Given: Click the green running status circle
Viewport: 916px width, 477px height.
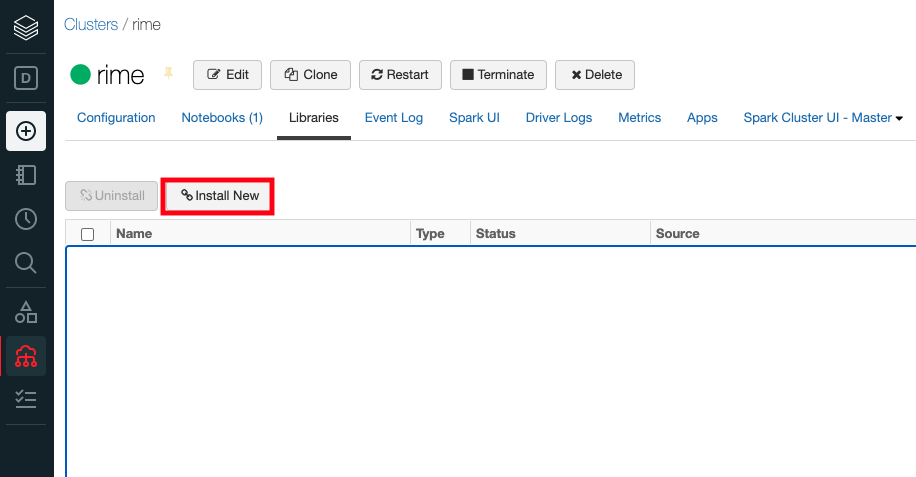Looking at the screenshot, I should [81, 75].
